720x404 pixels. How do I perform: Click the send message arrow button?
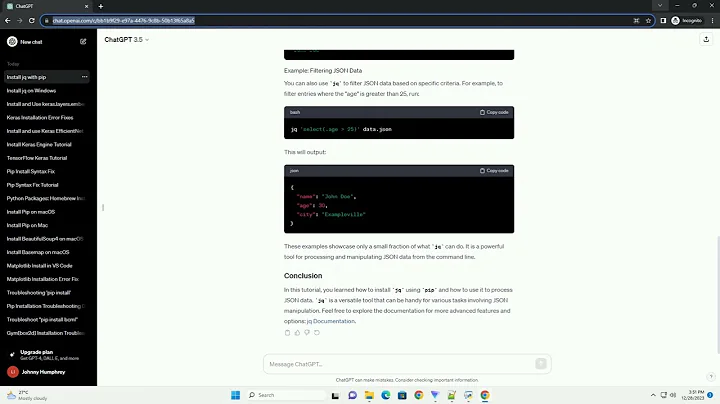pyautogui.click(x=540, y=364)
